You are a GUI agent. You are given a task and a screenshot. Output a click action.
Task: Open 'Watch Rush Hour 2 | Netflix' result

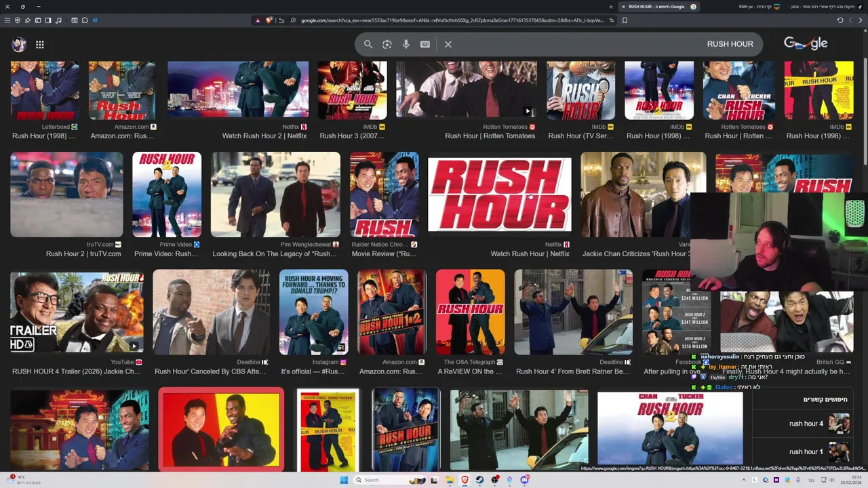coord(264,136)
